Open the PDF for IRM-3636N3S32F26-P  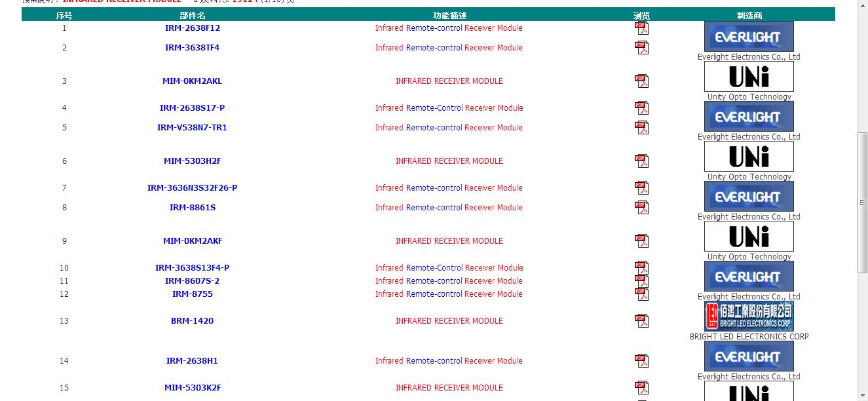641,188
